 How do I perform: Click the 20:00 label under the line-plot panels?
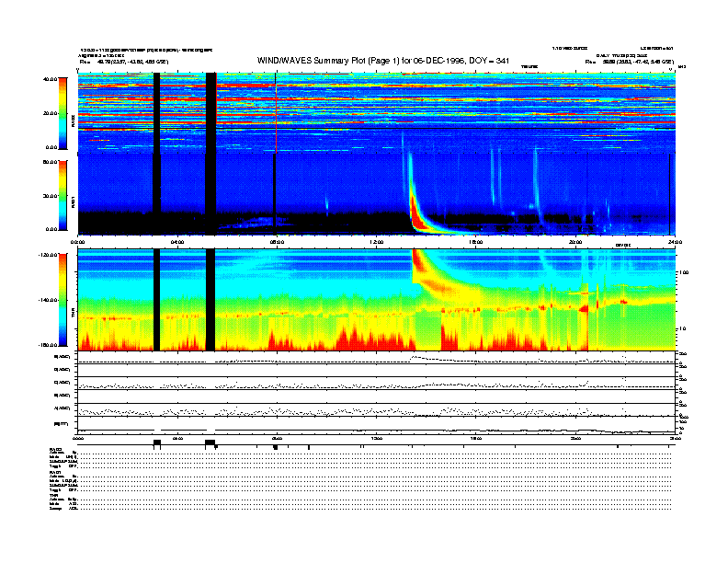[x=575, y=438]
